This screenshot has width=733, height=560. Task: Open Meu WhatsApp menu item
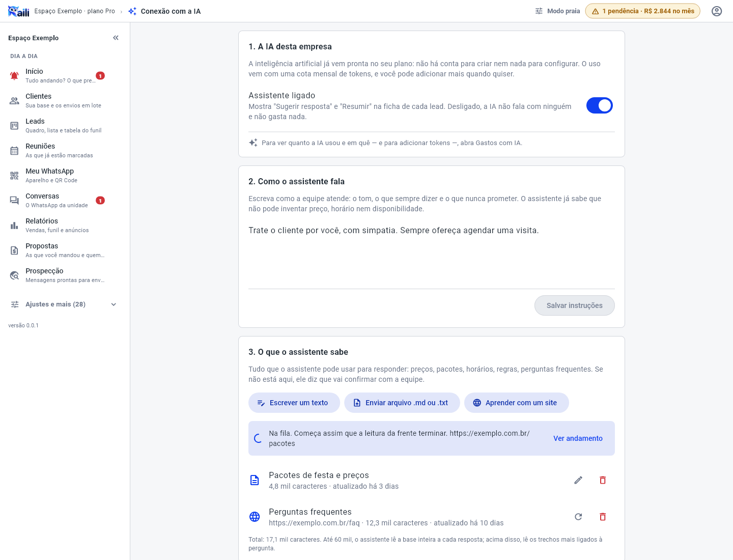pos(64,176)
